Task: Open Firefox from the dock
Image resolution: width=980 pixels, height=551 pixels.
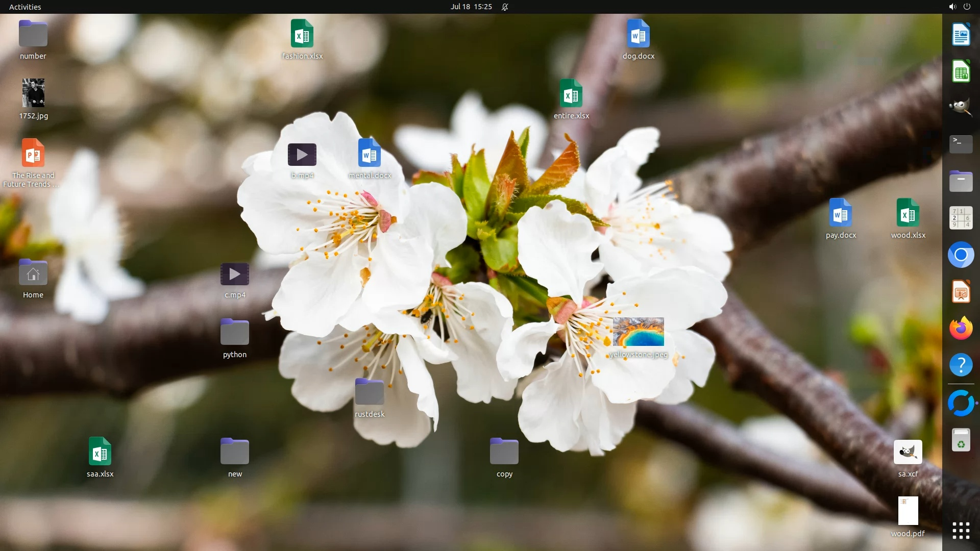Action: (961, 328)
